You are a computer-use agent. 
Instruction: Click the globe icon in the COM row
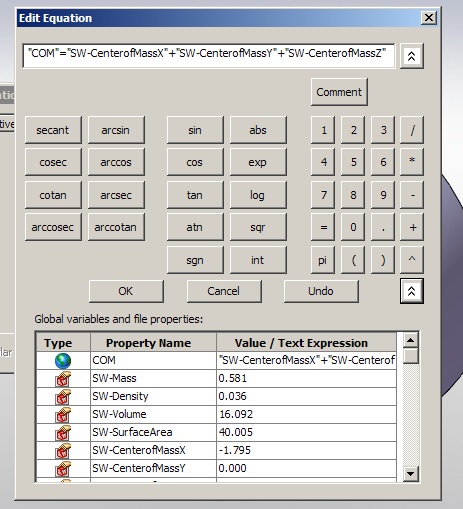point(63,361)
